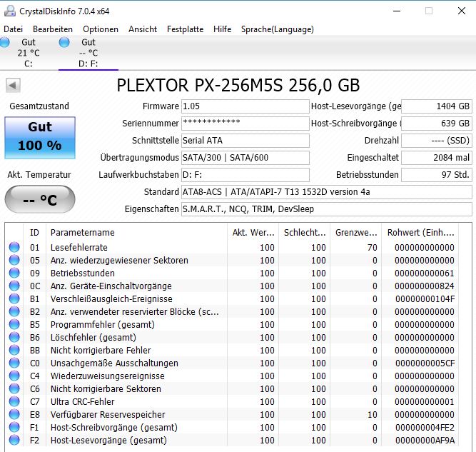The height and width of the screenshot is (452, 476).
Task: Click status orb for Anz. Geräte-Einschaltvorgänge
Action: 14,286
